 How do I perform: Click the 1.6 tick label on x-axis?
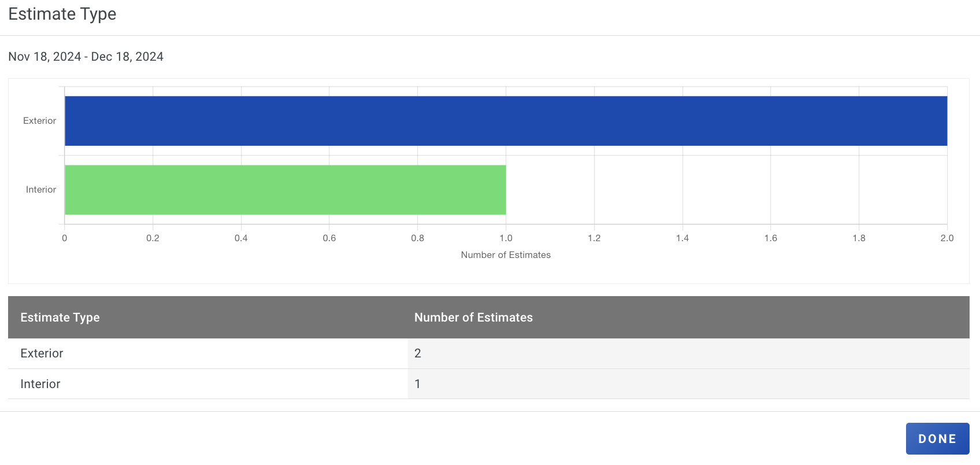click(771, 238)
